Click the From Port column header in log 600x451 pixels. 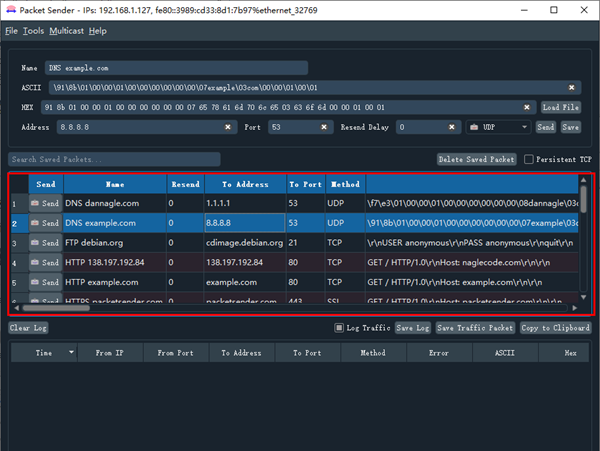(x=176, y=353)
